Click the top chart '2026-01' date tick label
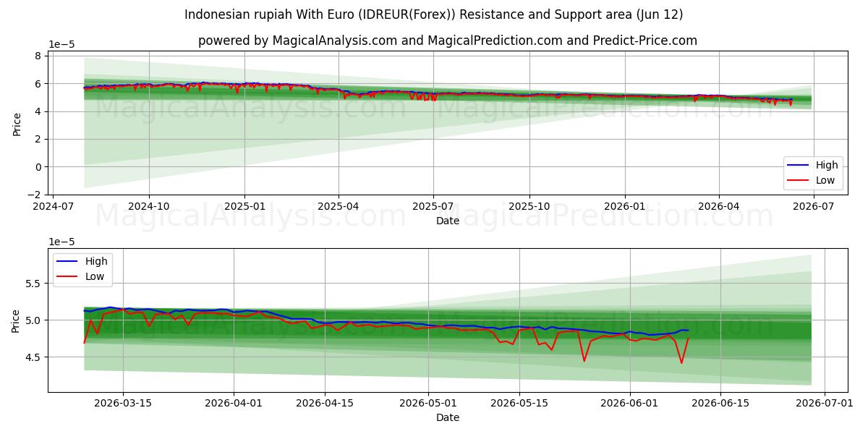 pyautogui.click(x=624, y=206)
